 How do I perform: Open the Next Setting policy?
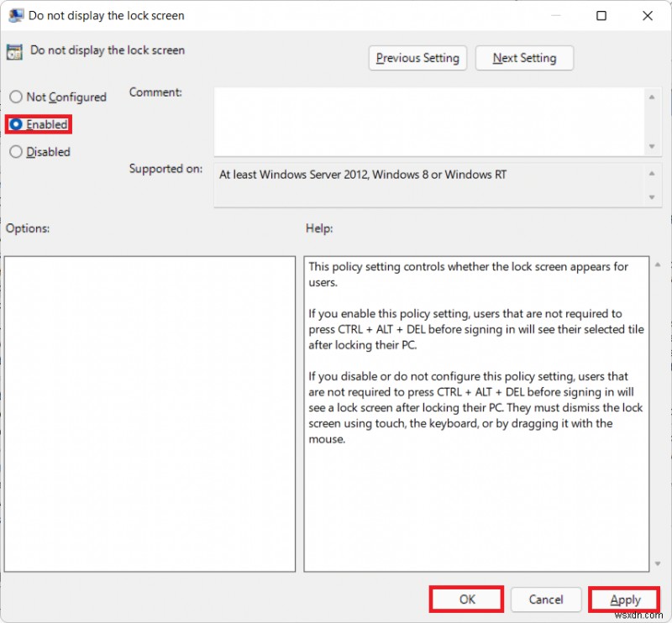click(x=524, y=58)
